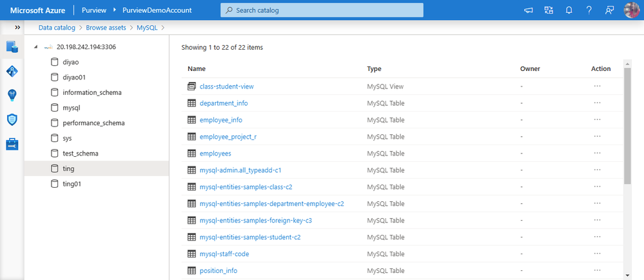Screen dimensions: 644x280
Task: Click the table icon beside position_info
Action: (191, 271)
